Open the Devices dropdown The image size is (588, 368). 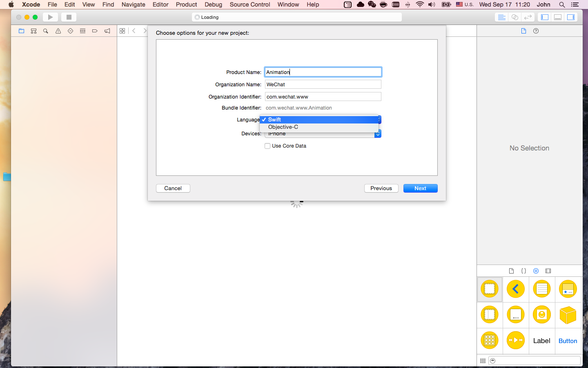[378, 134]
